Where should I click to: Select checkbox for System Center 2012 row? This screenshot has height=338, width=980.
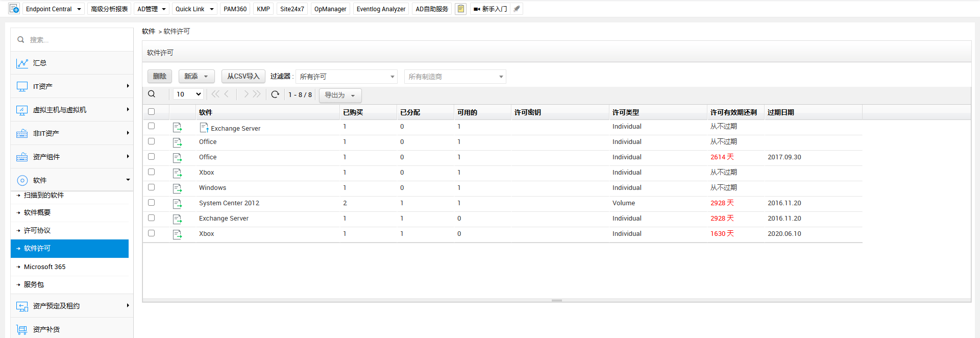pyautogui.click(x=151, y=203)
